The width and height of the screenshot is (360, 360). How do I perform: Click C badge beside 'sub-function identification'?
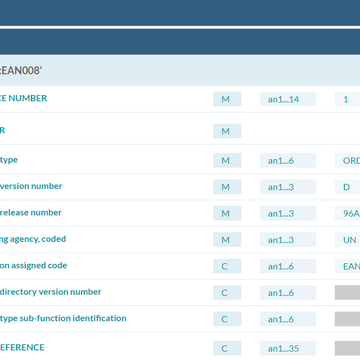point(227,319)
